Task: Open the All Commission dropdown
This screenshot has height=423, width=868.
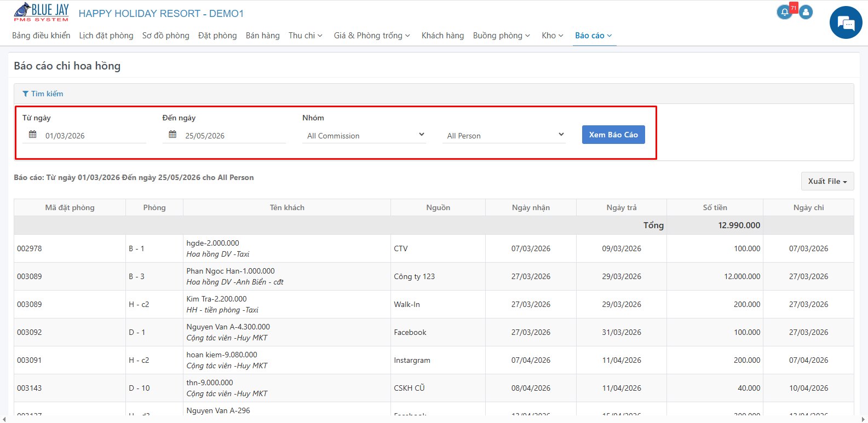Action: 364,135
